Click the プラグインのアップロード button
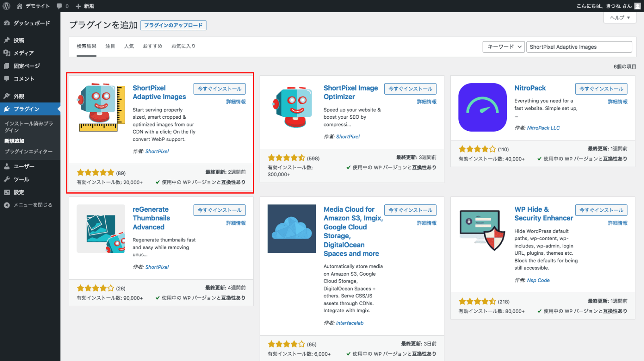644x361 pixels. click(173, 25)
